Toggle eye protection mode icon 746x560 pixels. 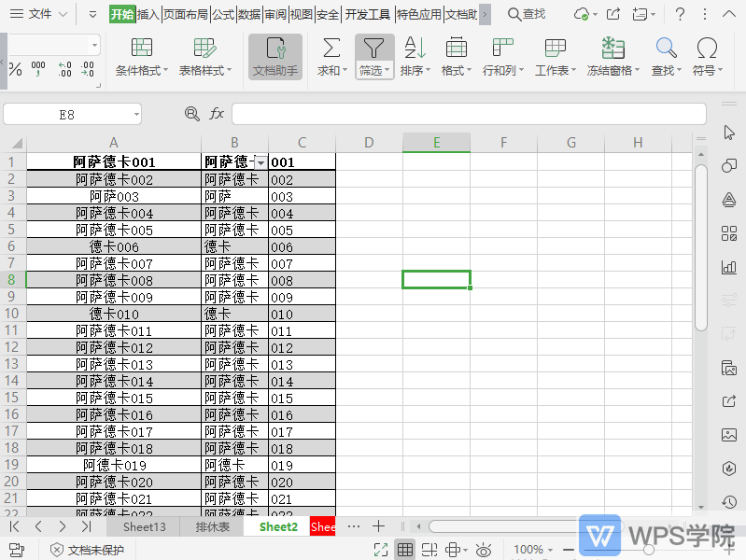483,550
